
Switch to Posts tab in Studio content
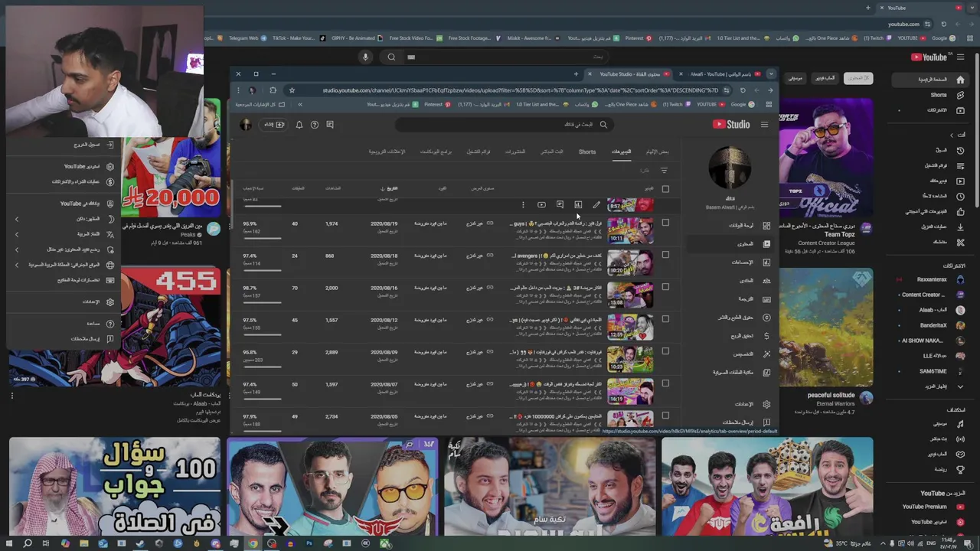[x=515, y=152]
